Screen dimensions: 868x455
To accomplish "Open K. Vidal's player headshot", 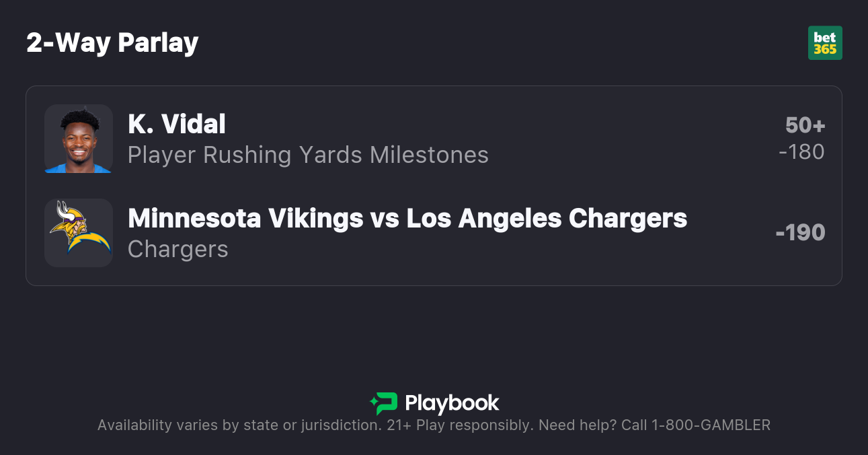I will point(79,139).
